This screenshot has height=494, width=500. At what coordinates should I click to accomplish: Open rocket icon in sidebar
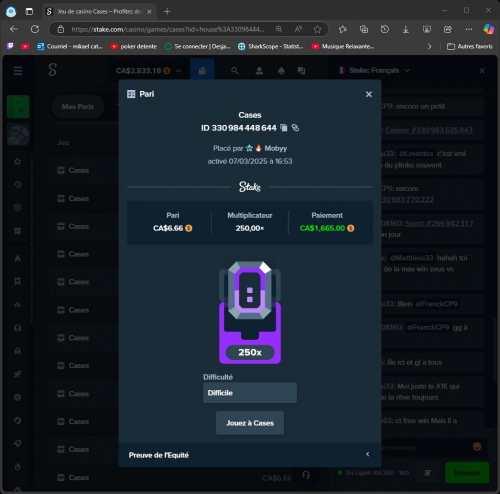[18, 374]
